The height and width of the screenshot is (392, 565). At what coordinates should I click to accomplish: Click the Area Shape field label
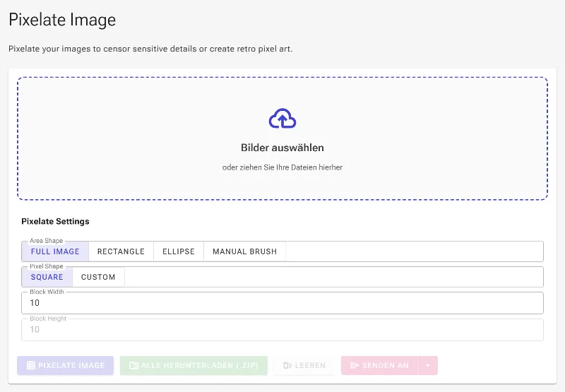(x=46, y=241)
